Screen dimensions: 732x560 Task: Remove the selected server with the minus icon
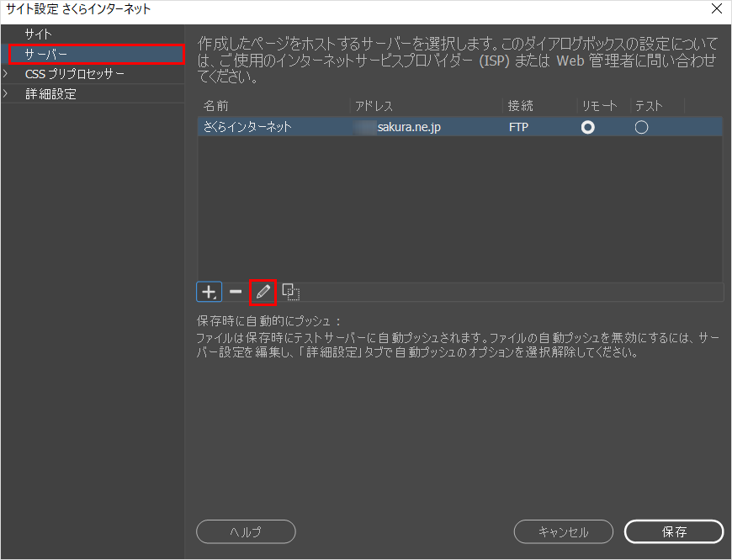click(x=236, y=292)
